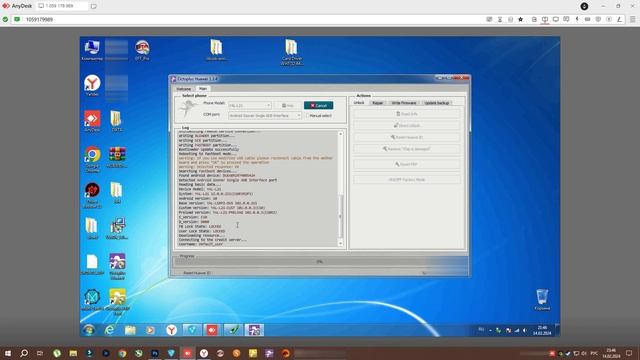This screenshot has height=360, width=640.
Task: Click the Cancel button
Action: [x=318, y=105]
